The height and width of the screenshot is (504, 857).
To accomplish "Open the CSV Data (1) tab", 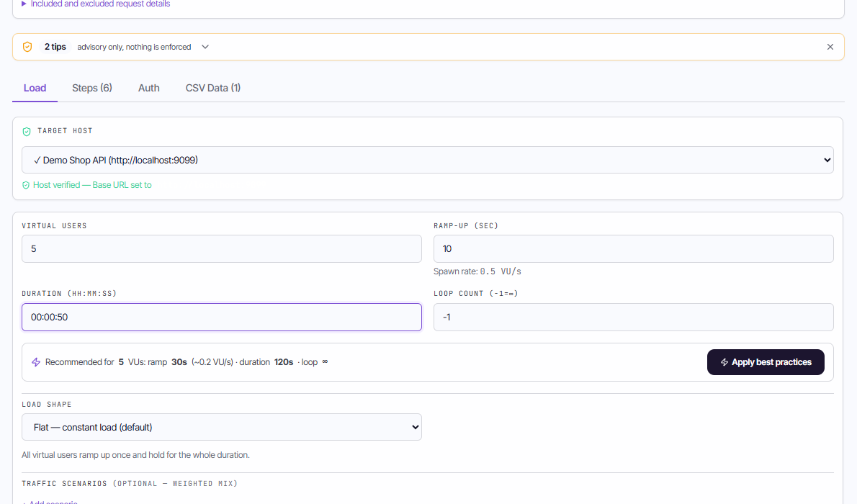I will (213, 88).
